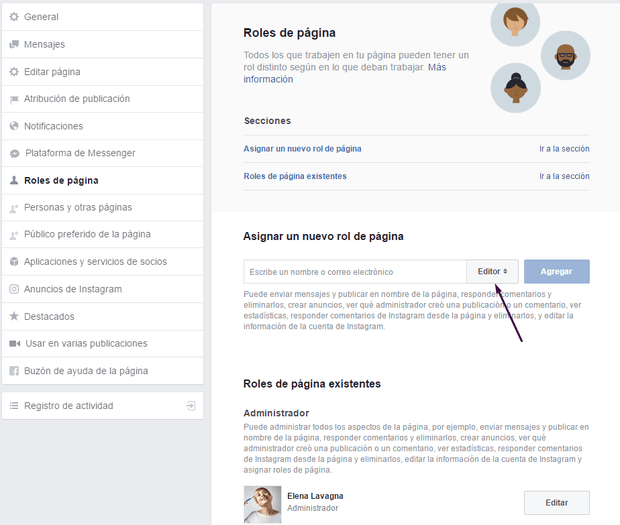620x525 pixels.
Task: Open Registro de actividad
Action: [102, 406]
